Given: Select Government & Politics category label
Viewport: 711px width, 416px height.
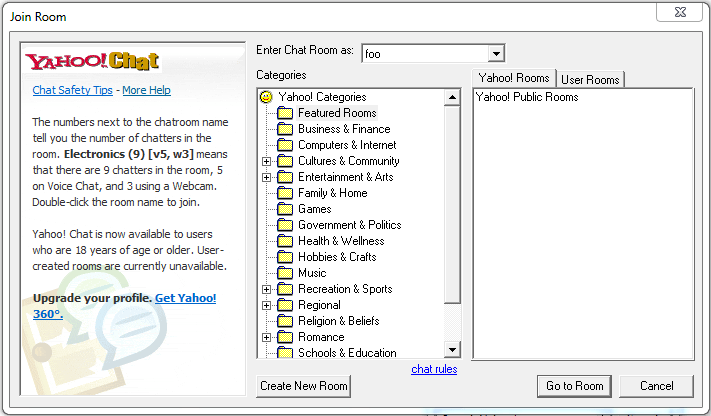Looking at the screenshot, I should 350,225.
